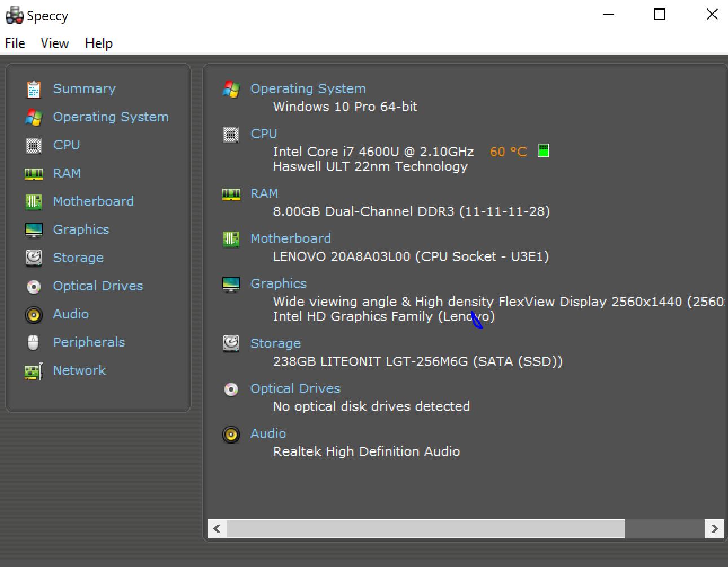Click the Storage hard drive icon in sidebar
Viewport: 728px width, 567px height.
coord(34,258)
